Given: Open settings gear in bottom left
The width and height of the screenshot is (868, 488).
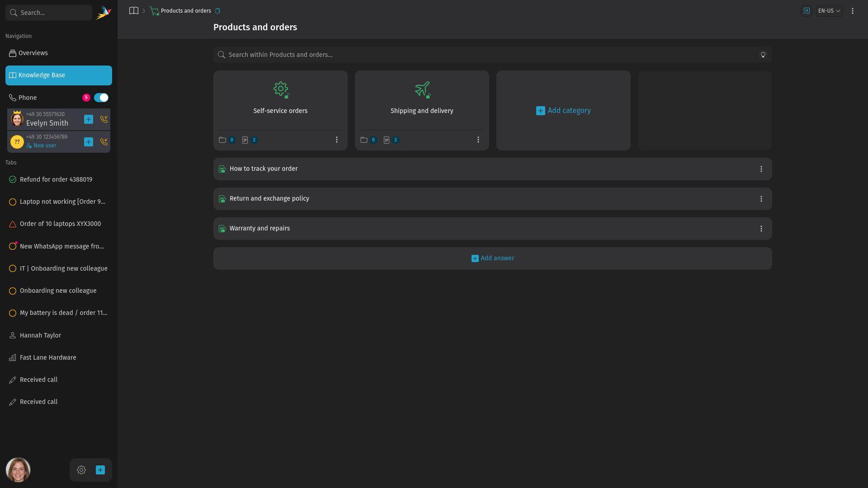Looking at the screenshot, I should [x=81, y=470].
